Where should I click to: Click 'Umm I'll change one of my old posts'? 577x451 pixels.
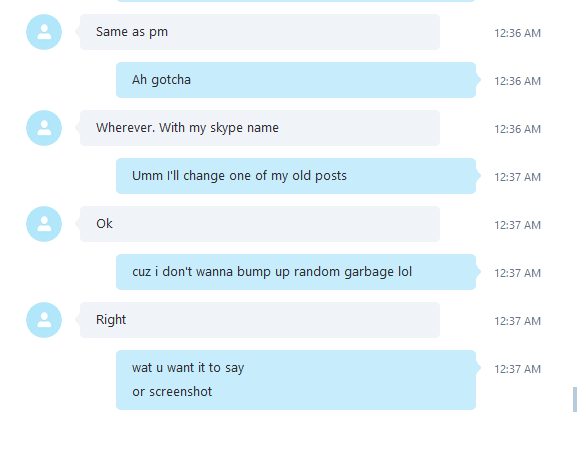tap(296, 176)
